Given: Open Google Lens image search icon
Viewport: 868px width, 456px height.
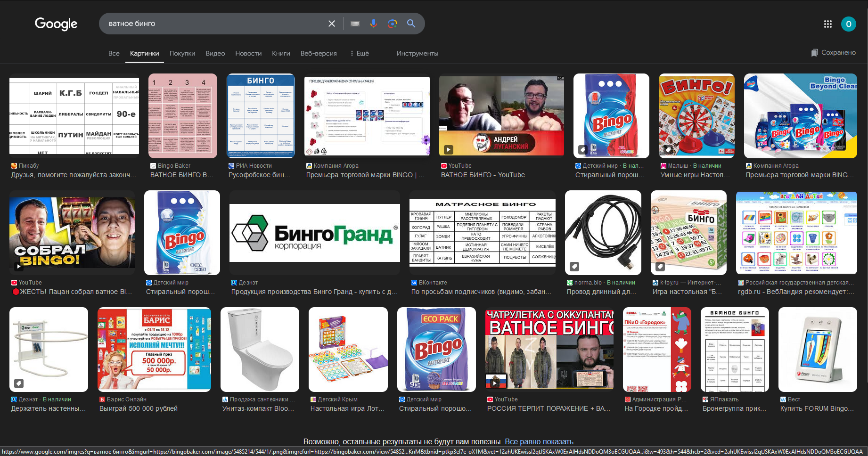Looking at the screenshot, I should tap(393, 24).
